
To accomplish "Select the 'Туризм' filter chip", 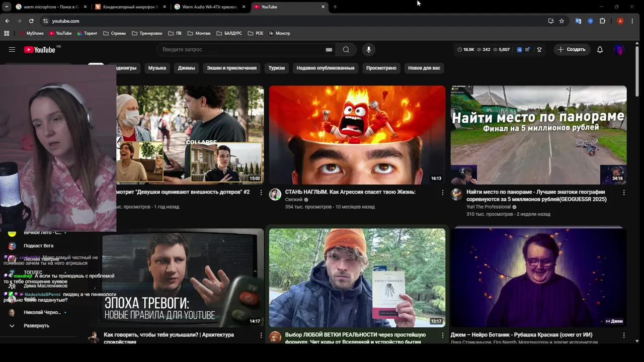I will pos(277,68).
